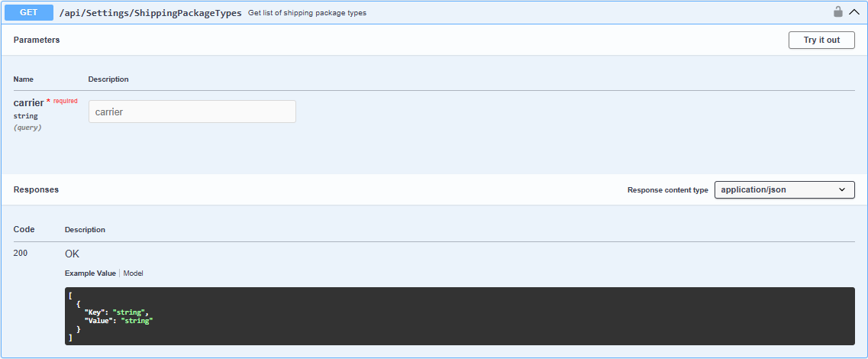The image size is (868, 359).
Task: Open the Response content type dropdown
Action: point(784,189)
